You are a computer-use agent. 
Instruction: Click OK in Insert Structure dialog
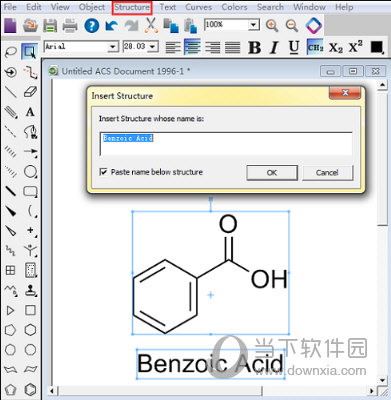click(272, 173)
